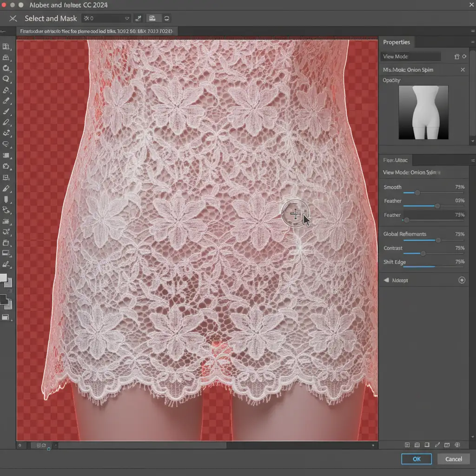Select the lasso tool in the left toolbar
The height and width of the screenshot is (476, 476).
click(6, 144)
